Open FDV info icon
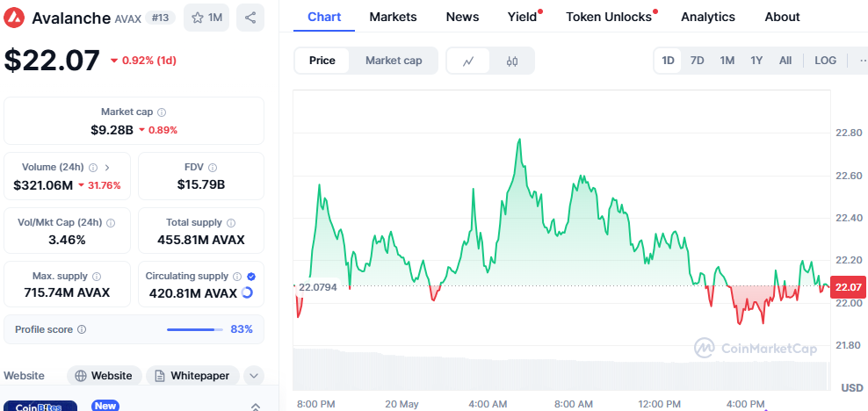The image size is (868, 411). tap(213, 167)
